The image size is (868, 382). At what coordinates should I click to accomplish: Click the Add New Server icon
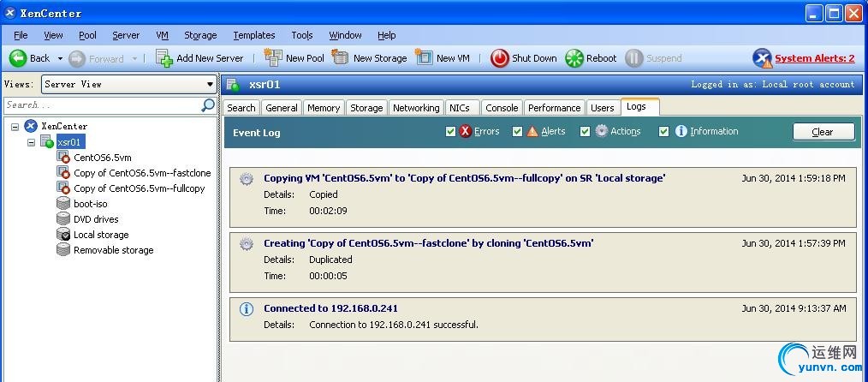point(163,58)
